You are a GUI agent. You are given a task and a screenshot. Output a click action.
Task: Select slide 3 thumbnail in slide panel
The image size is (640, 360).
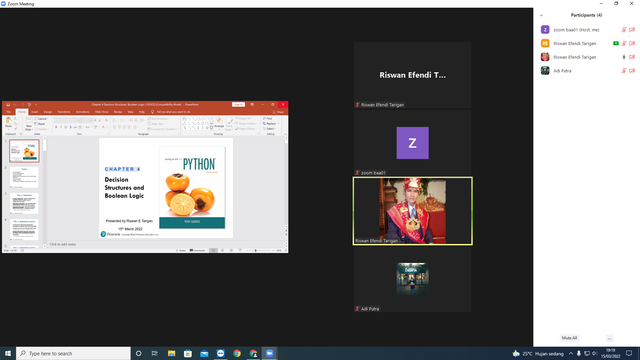click(x=24, y=204)
